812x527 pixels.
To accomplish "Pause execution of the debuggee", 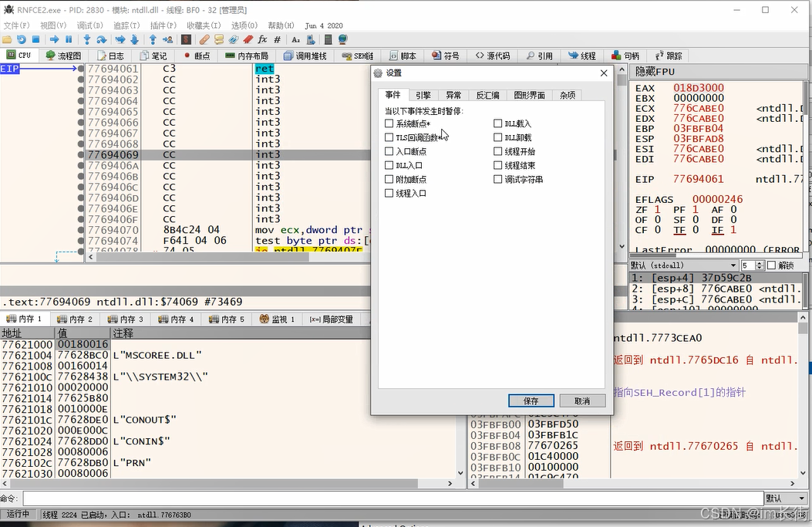I will click(69, 39).
